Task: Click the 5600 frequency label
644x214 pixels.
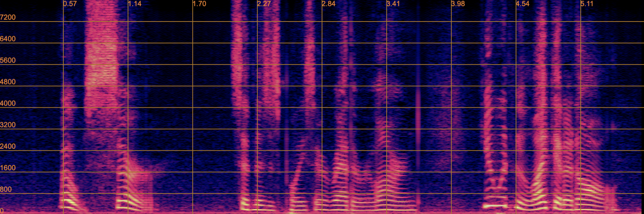Action: (x=8, y=61)
